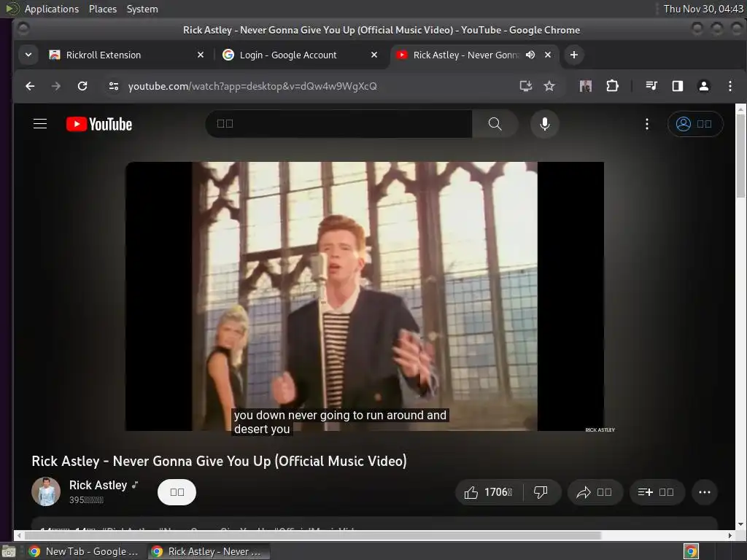This screenshot has width=747, height=560.
Task: Click Chrome icon in bottom-right tray
Action: tap(691, 551)
